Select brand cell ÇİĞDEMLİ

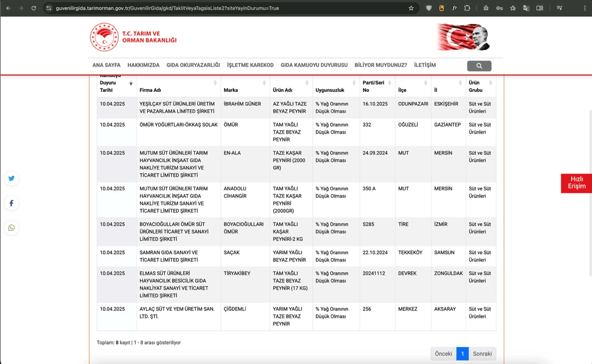click(245, 317)
